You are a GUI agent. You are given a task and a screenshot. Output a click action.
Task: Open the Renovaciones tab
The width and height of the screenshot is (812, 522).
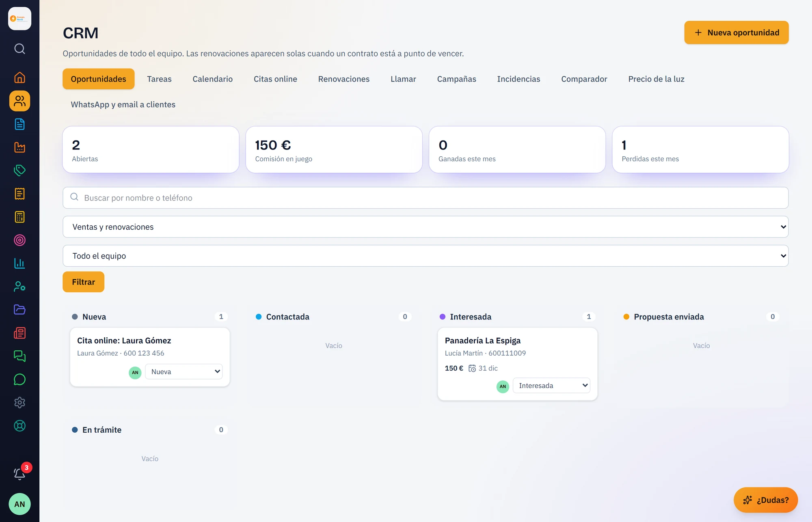click(x=344, y=79)
